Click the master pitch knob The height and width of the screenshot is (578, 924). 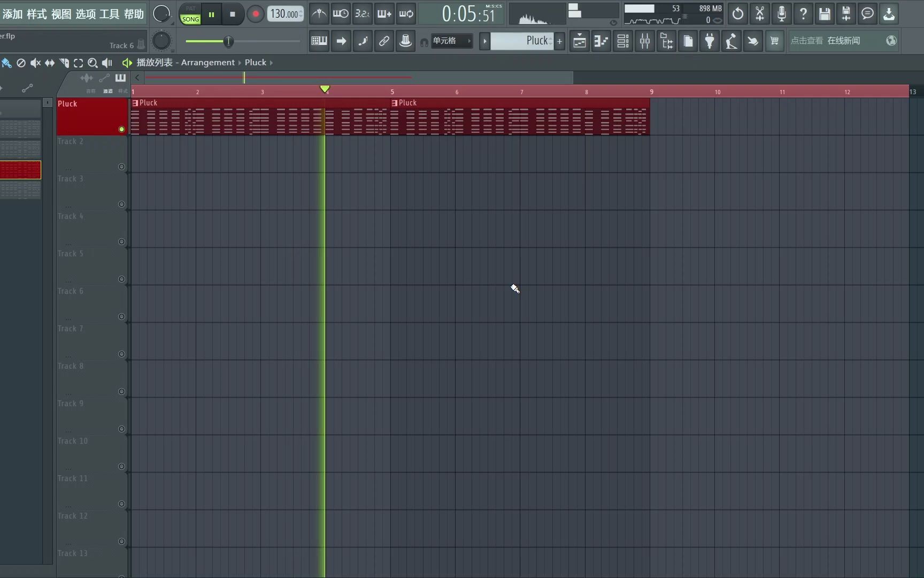click(161, 41)
